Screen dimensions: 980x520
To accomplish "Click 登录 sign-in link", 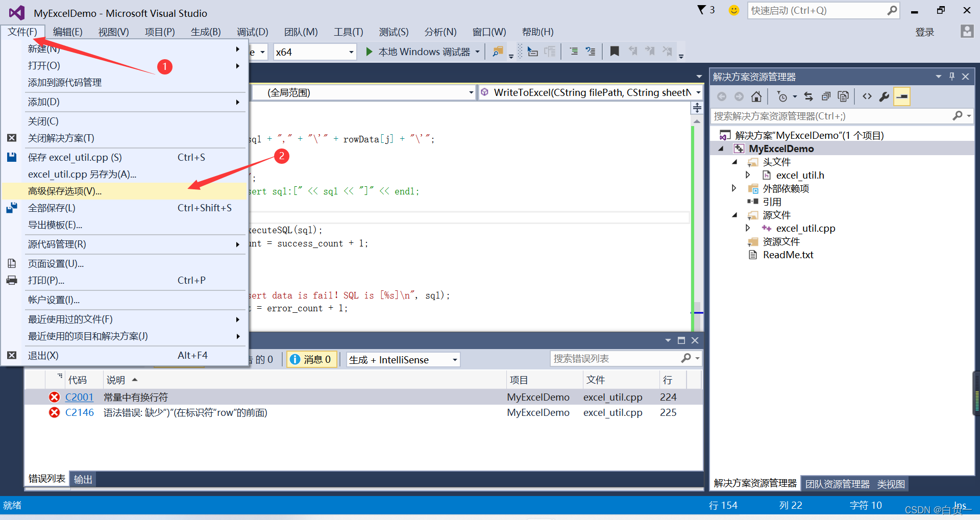I will pos(924,32).
